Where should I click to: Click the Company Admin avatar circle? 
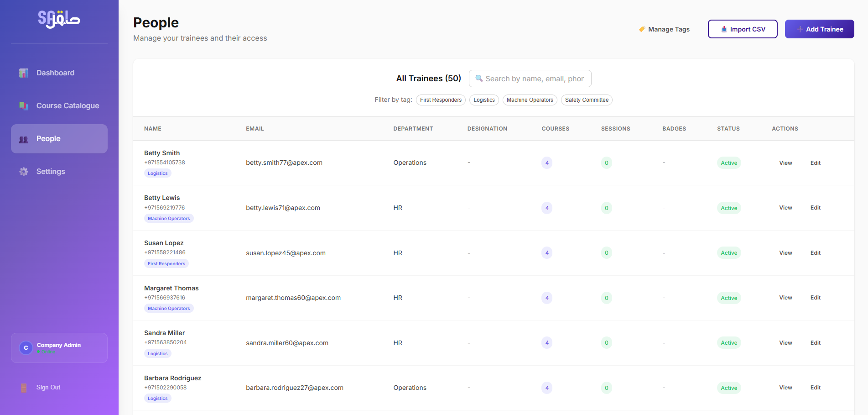[26, 348]
